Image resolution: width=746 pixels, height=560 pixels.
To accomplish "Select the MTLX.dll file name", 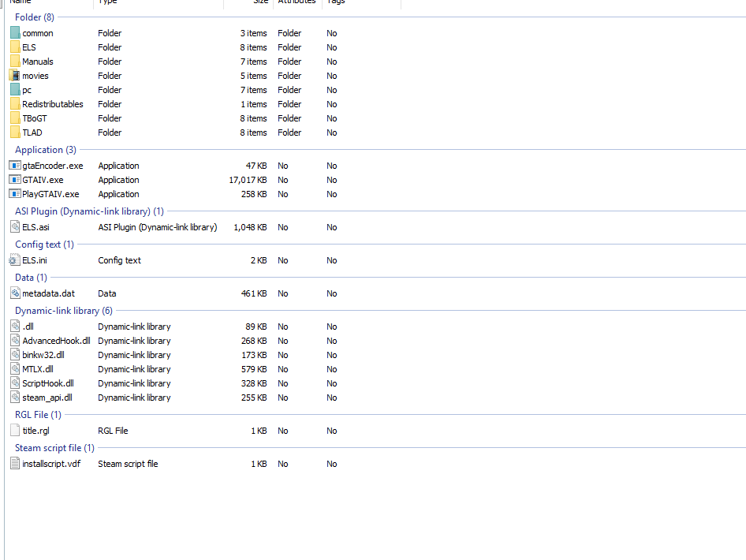I will point(38,369).
